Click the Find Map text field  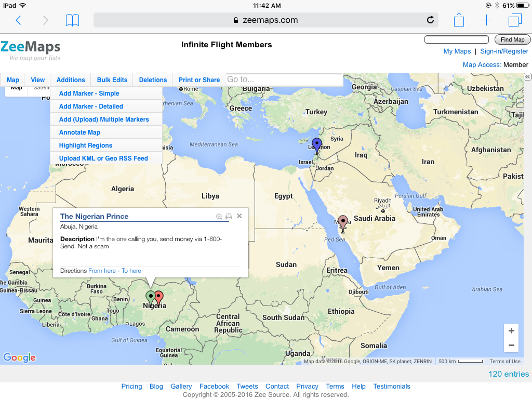(457, 39)
